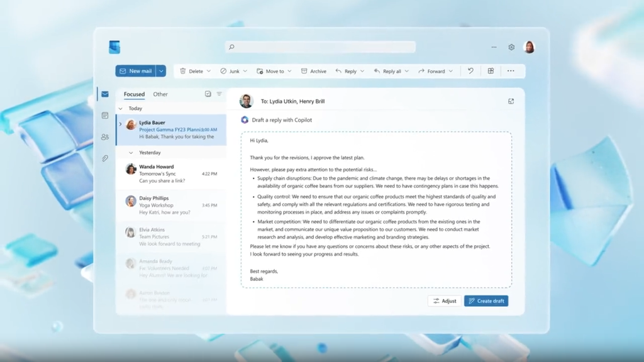644x362 pixels.
Task: Click the Copilot icon beside 'Draft a reply'
Action: click(245, 120)
